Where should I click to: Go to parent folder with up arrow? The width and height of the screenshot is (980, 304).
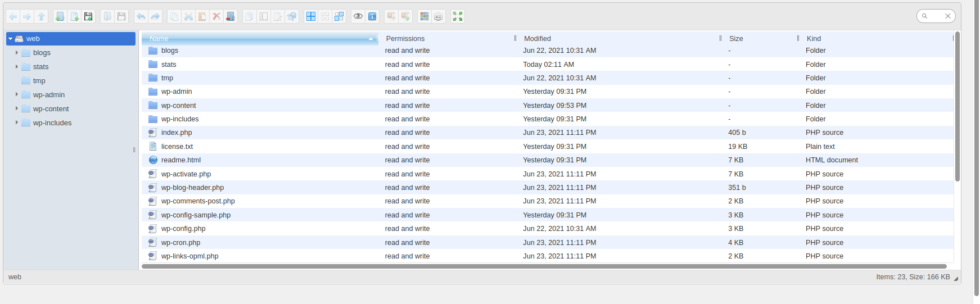click(41, 16)
